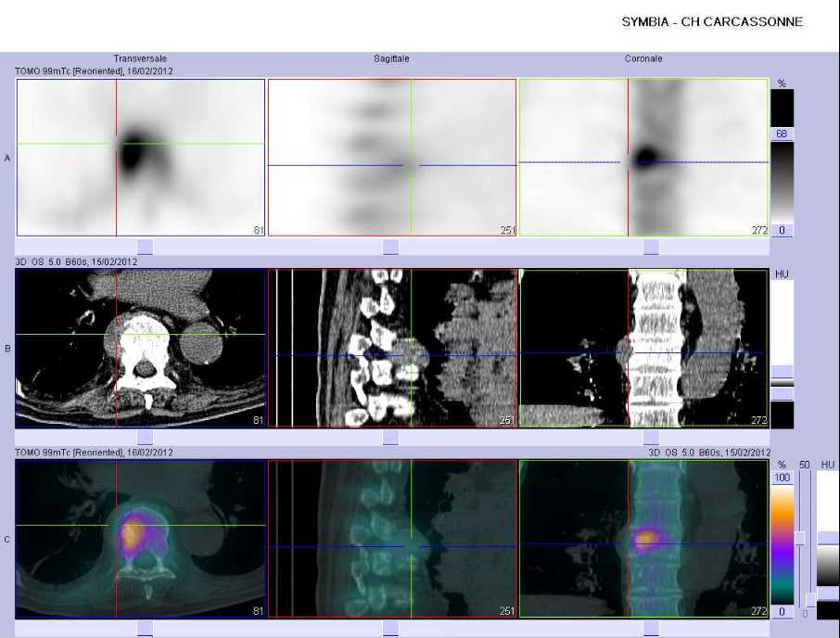This screenshot has height=638, width=840.
Task: Click the row C 'TOMO 99mTc [Reoriented]' series label
Action: click(94, 453)
